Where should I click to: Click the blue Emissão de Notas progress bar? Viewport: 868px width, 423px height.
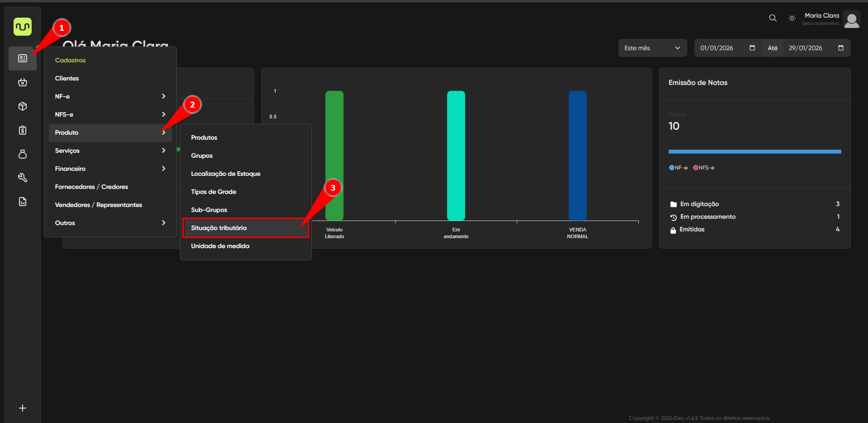pyautogui.click(x=755, y=152)
